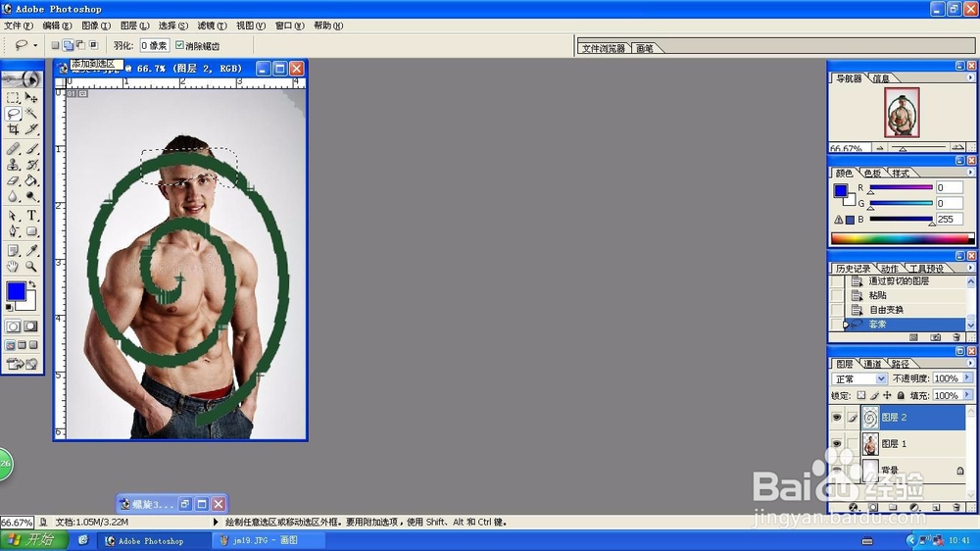The width and height of the screenshot is (980, 551).
Task: Select the Path Selection tool
Action: click(13, 216)
